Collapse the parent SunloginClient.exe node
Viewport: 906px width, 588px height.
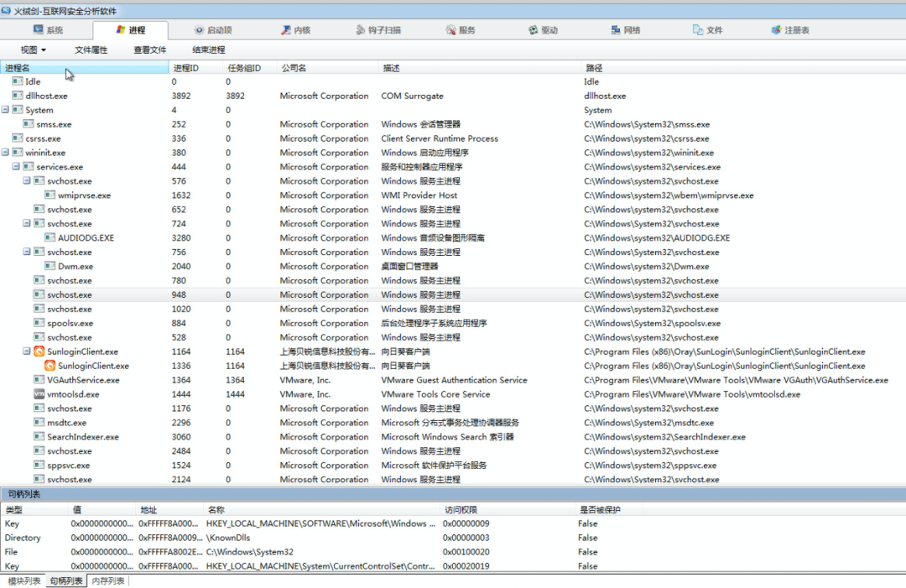click(27, 351)
